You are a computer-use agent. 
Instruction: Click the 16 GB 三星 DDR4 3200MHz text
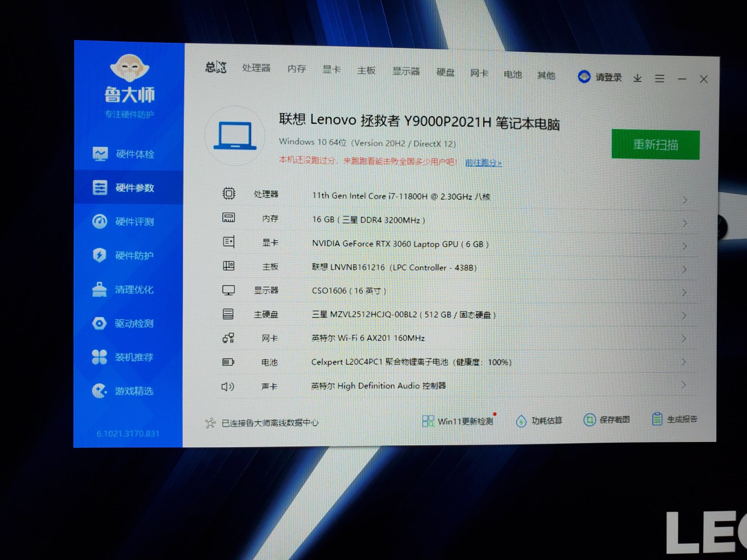coord(368,220)
